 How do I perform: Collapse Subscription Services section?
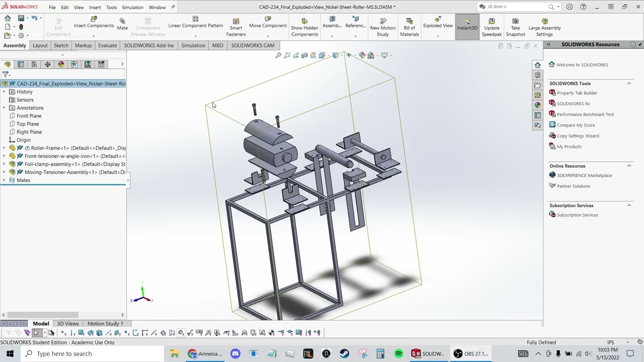[629, 206]
